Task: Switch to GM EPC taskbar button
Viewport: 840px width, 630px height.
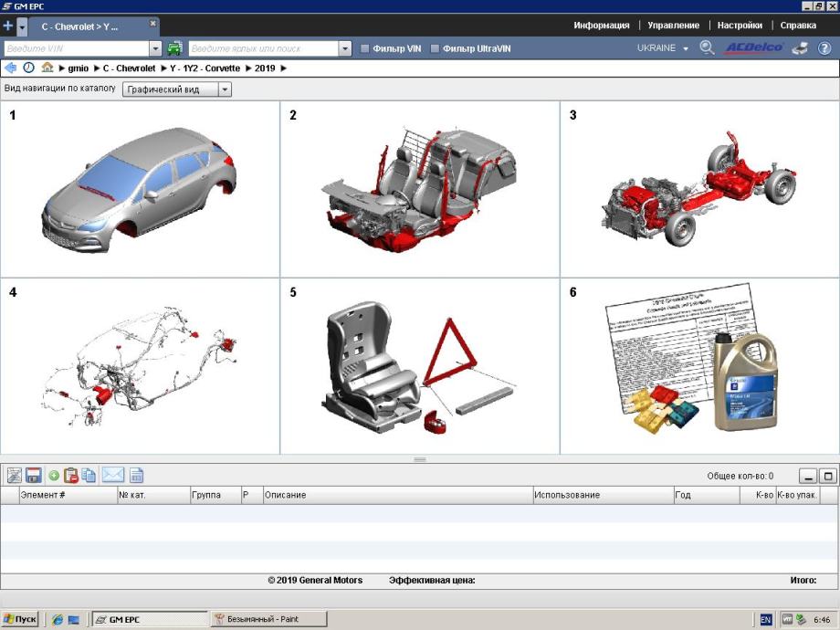Action: pos(150,619)
